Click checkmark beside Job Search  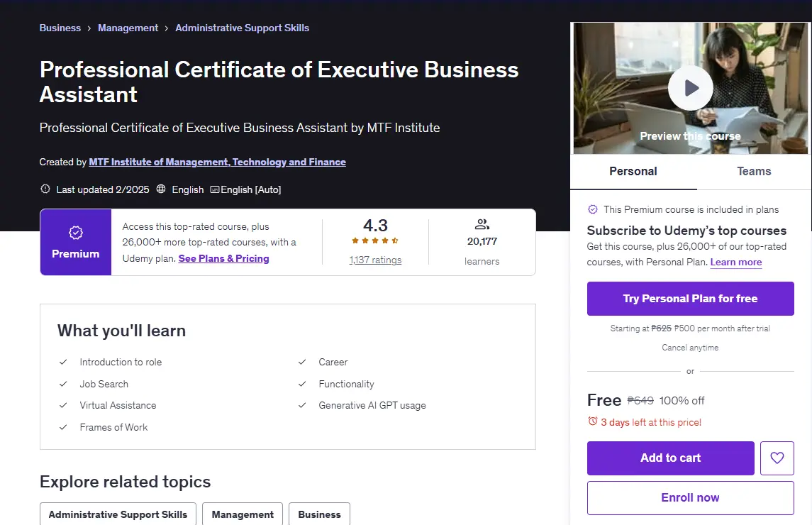(63, 384)
